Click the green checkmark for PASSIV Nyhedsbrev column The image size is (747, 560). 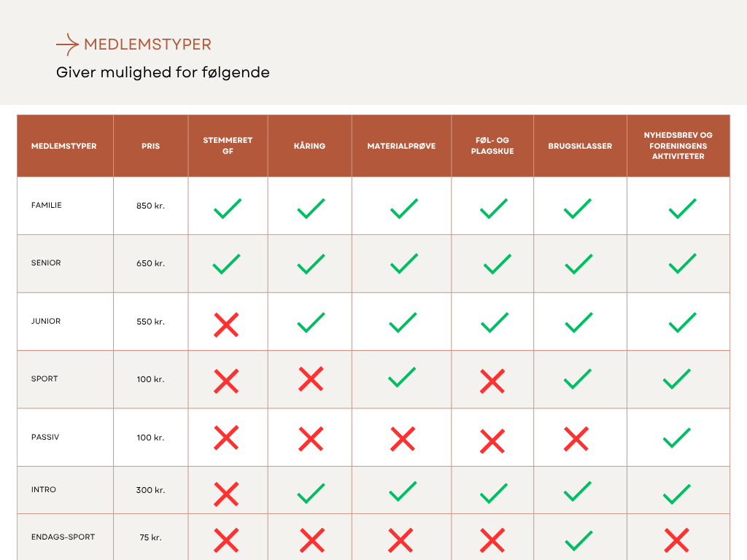(x=677, y=438)
